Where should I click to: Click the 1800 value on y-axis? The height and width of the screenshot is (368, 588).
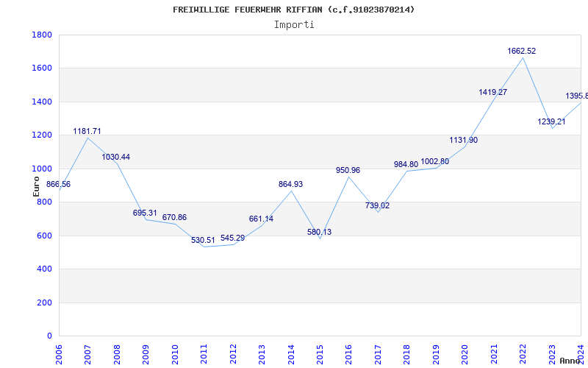42,35
